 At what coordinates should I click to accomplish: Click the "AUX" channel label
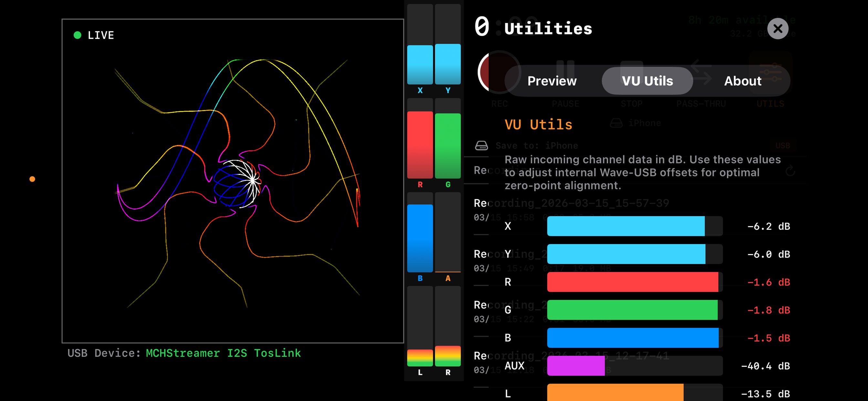514,366
